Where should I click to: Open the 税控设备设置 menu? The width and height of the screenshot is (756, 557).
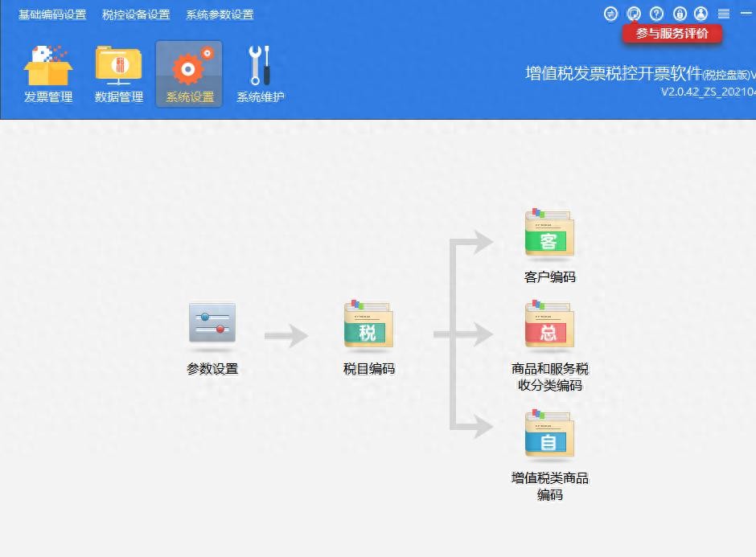point(136,14)
